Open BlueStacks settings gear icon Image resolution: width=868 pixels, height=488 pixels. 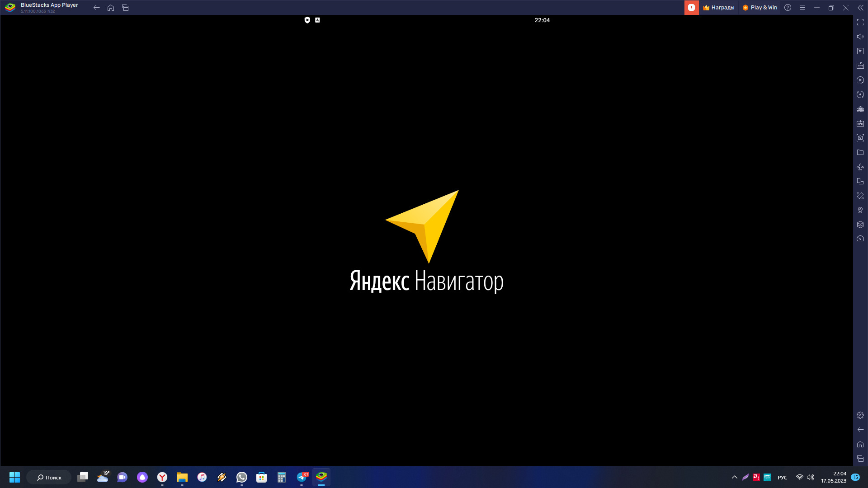pos(860,415)
